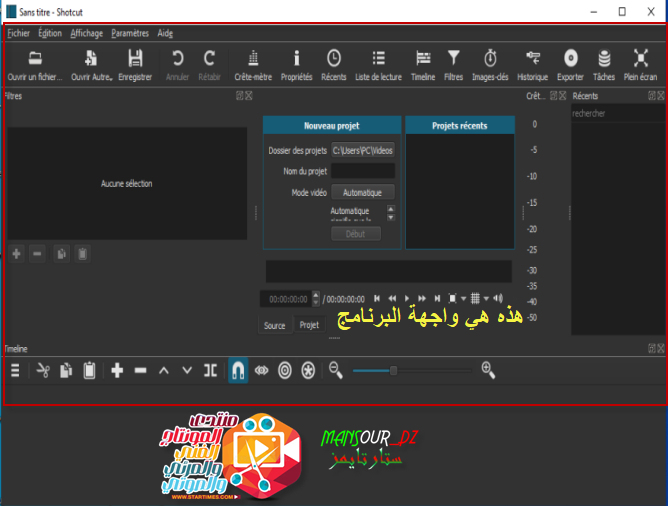
Task: Show the Historique panel
Action: click(x=533, y=65)
